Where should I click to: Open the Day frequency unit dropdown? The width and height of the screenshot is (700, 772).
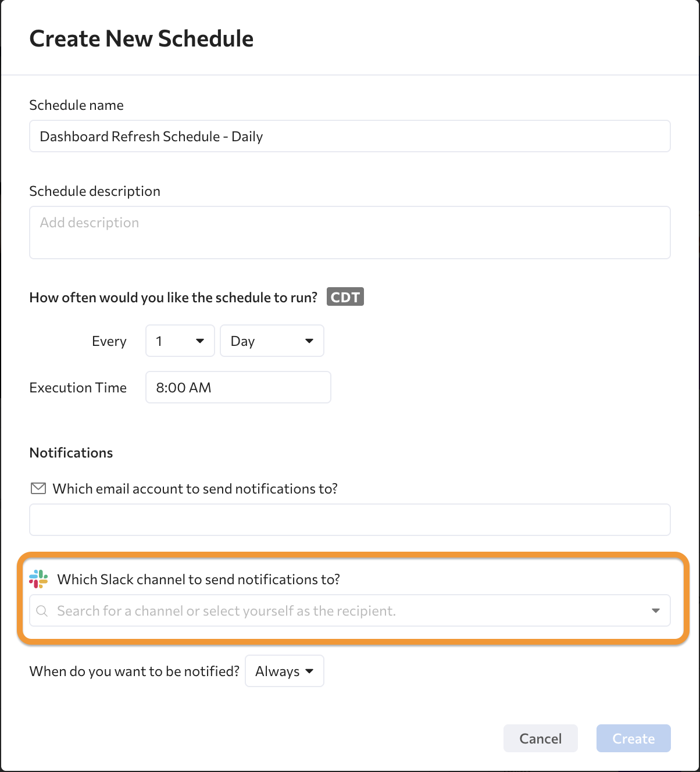click(x=272, y=341)
